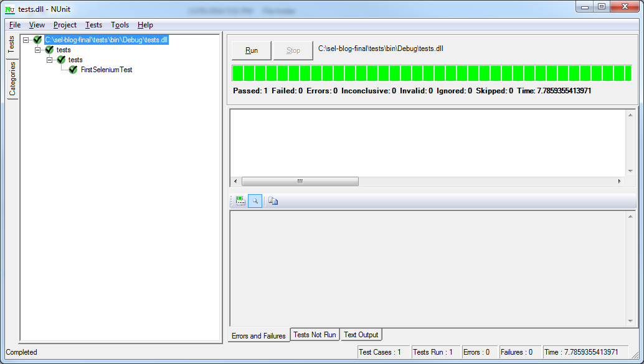Open the Project menu

[x=65, y=25]
